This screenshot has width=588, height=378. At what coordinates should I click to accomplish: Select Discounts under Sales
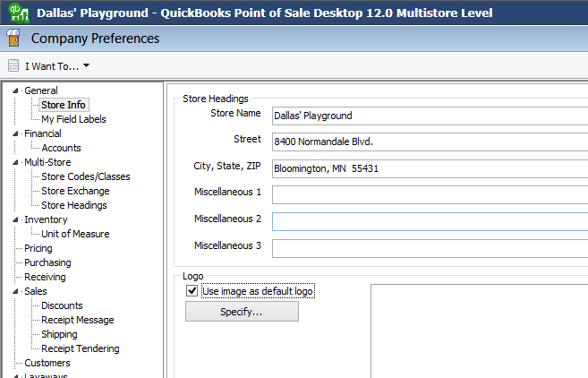(x=62, y=305)
